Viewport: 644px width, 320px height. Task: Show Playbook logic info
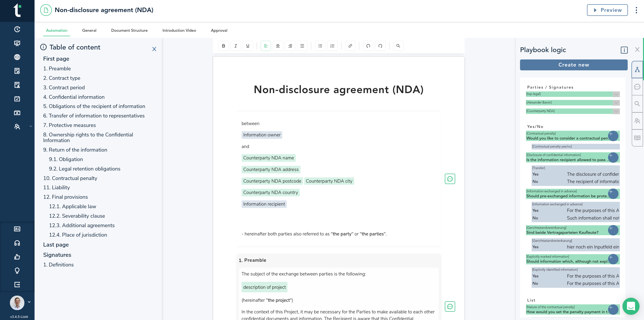point(624,50)
